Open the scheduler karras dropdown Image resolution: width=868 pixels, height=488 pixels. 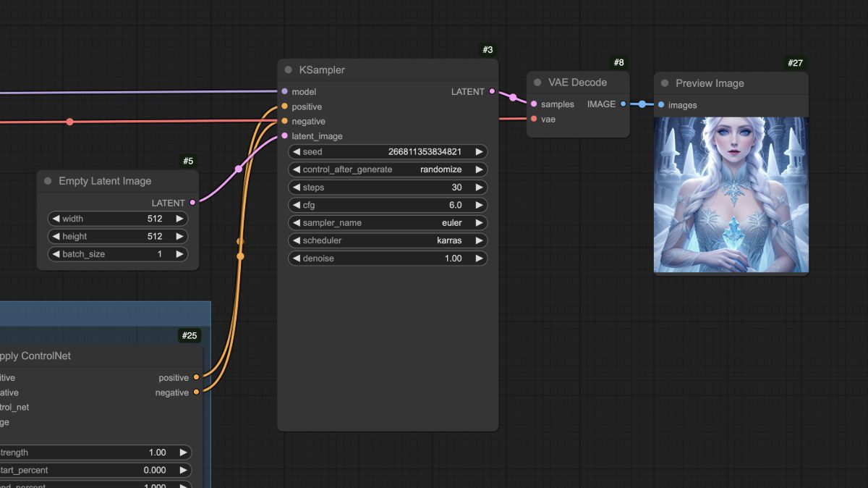click(x=388, y=240)
